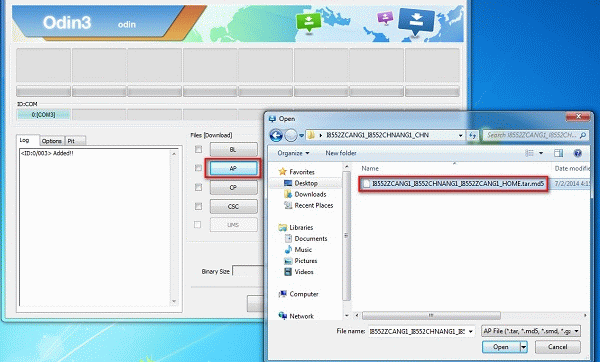Show the preview pane icon

click(x=558, y=153)
